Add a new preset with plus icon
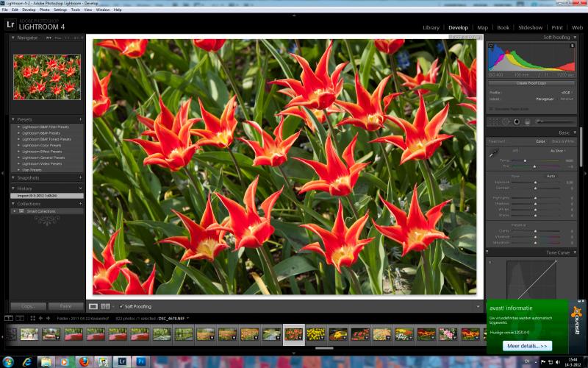Viewport: 588px width, 368px height. pyautogui.click(x=80, y=119)
